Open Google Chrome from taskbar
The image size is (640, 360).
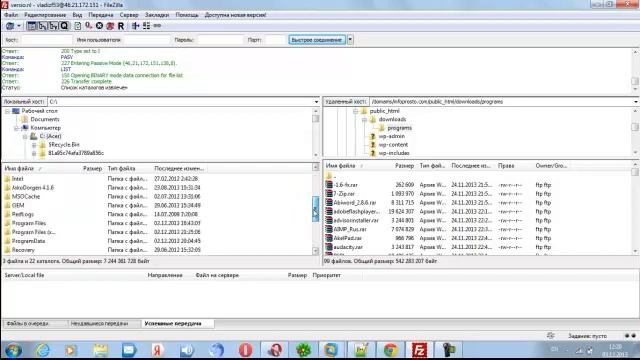pos(391,350)
